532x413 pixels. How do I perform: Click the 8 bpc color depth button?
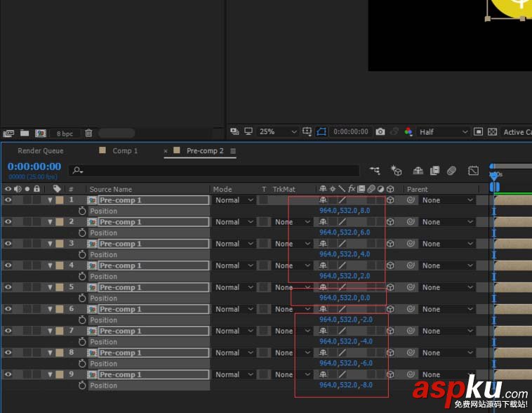tap(64, 133)
